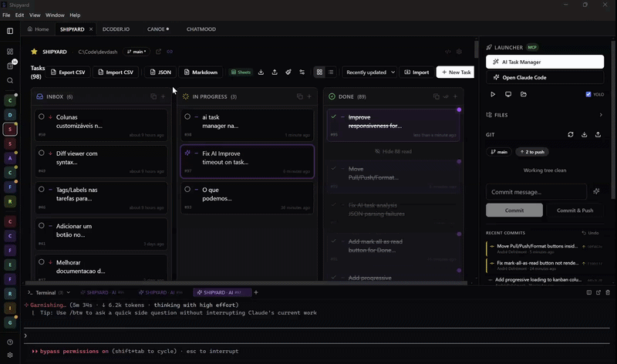
Task: Click the code brackets icon in header
Action: click(x=448, y=52)
